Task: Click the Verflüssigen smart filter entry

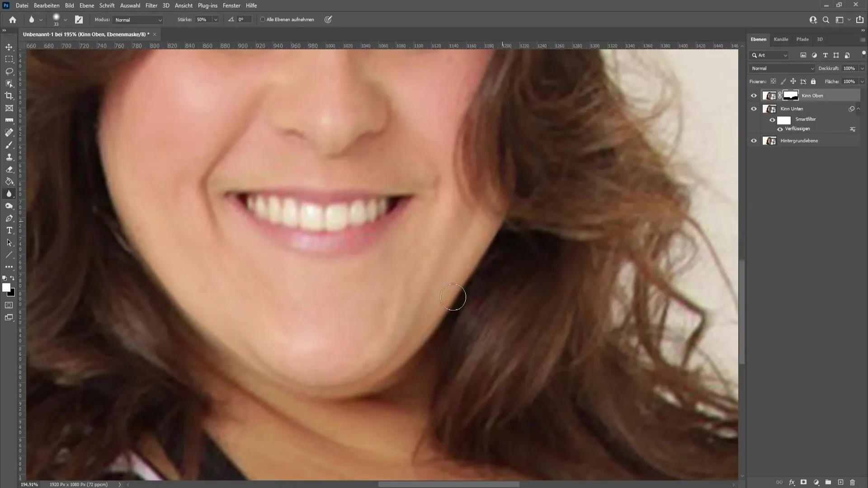Action: pyautogui.click(x=797, y=129)
